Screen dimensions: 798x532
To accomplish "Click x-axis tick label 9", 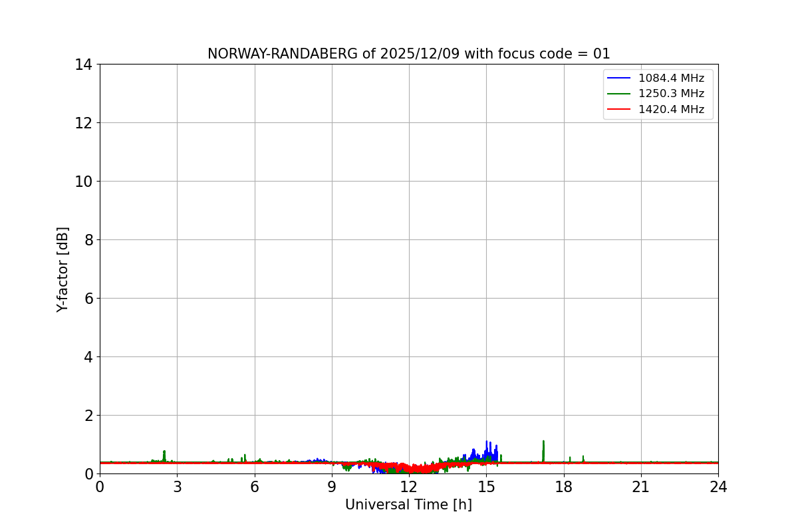I will pyautogui.click(x=332, y=487).
